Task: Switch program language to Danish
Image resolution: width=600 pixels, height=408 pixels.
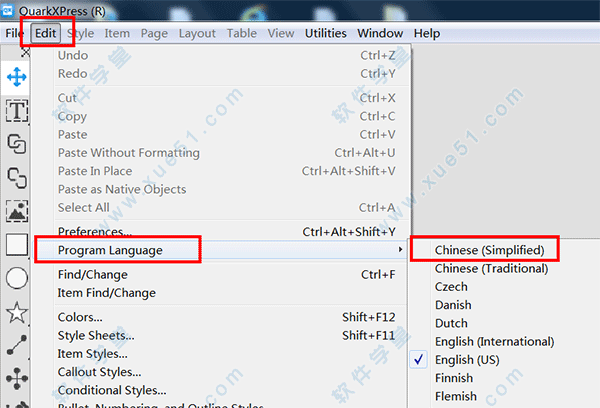Action: [453, 305]
